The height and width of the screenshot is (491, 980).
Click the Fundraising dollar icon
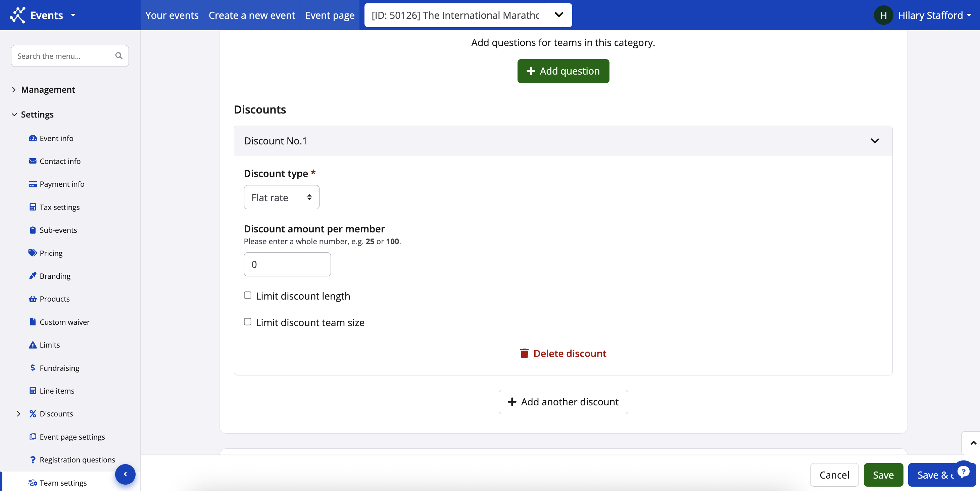(x=33, y=368)
